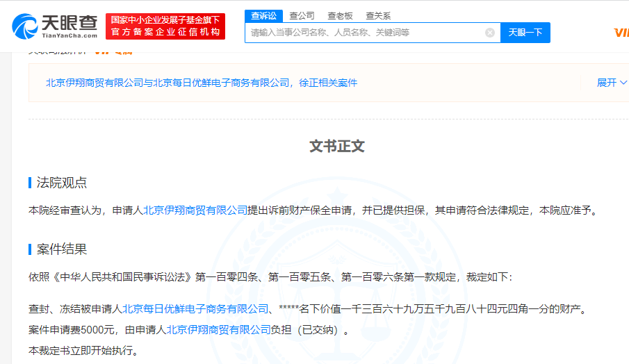This screenshot has height=364, width=629.
Task: Switch to the 查老板 tab
Action: 340,16
